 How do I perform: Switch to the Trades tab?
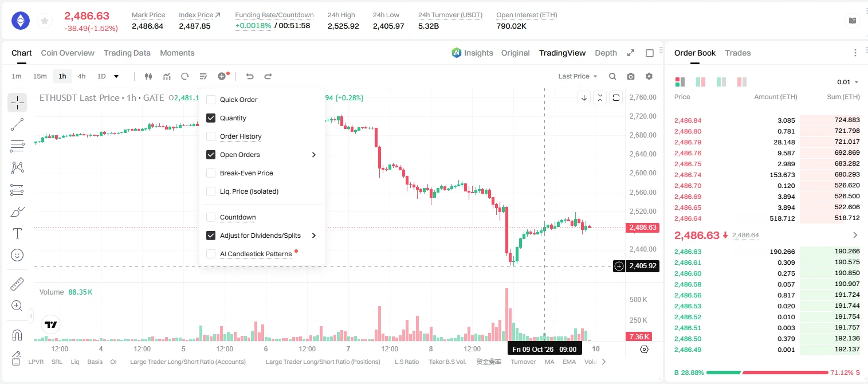pyautogui.click(x=738, y=53)
